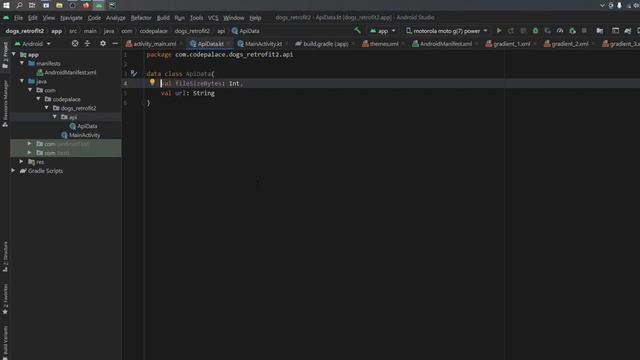
Task: Collapse the api package node
Action: click(x=55, y=117)
